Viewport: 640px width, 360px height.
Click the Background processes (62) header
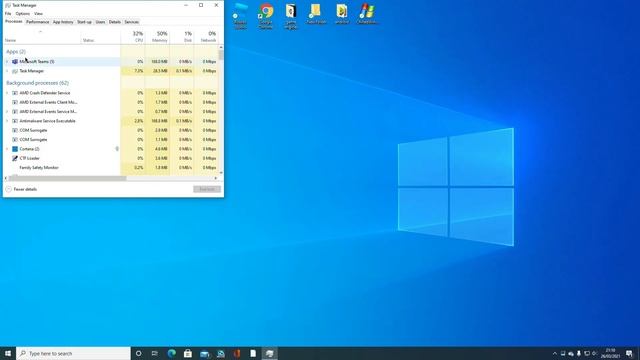point(38,83)
